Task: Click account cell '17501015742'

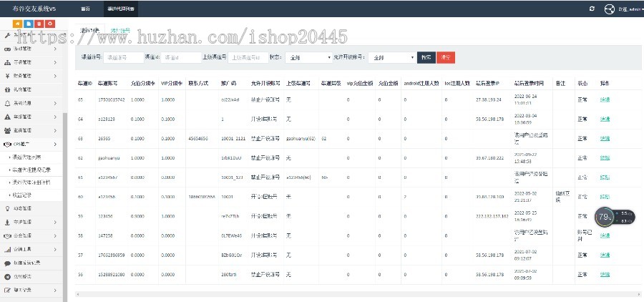Action: [111, 99]
